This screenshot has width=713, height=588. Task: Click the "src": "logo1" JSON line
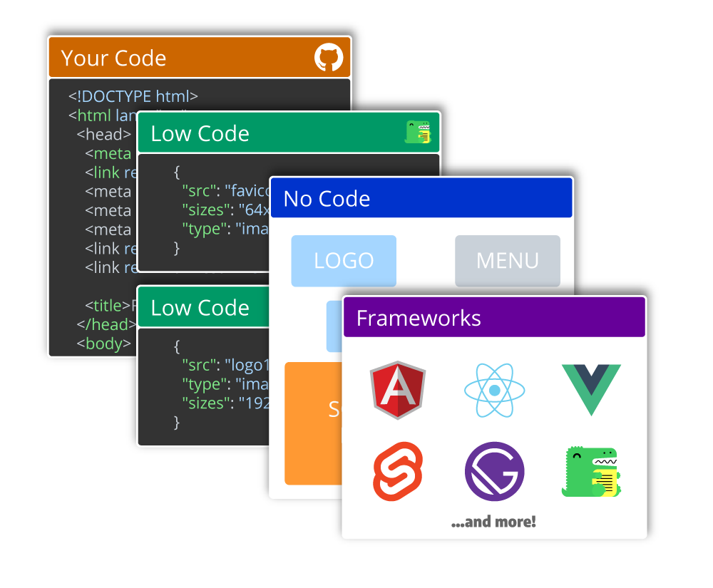tap(226, 365)
